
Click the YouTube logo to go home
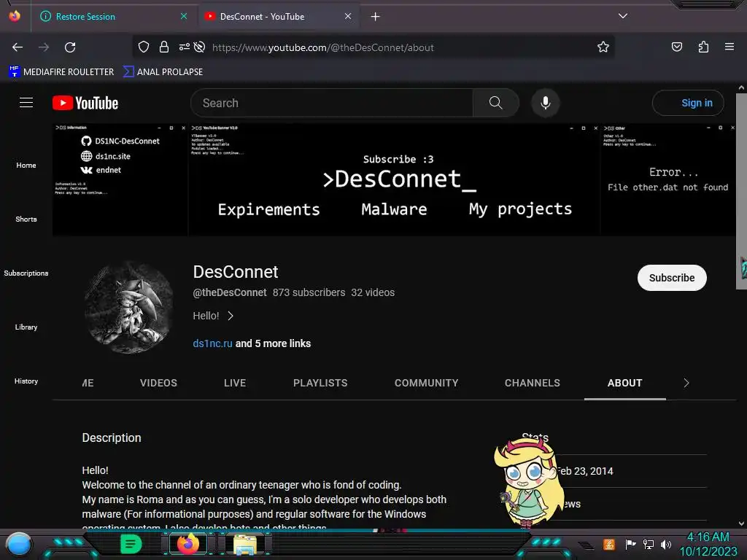85,103
